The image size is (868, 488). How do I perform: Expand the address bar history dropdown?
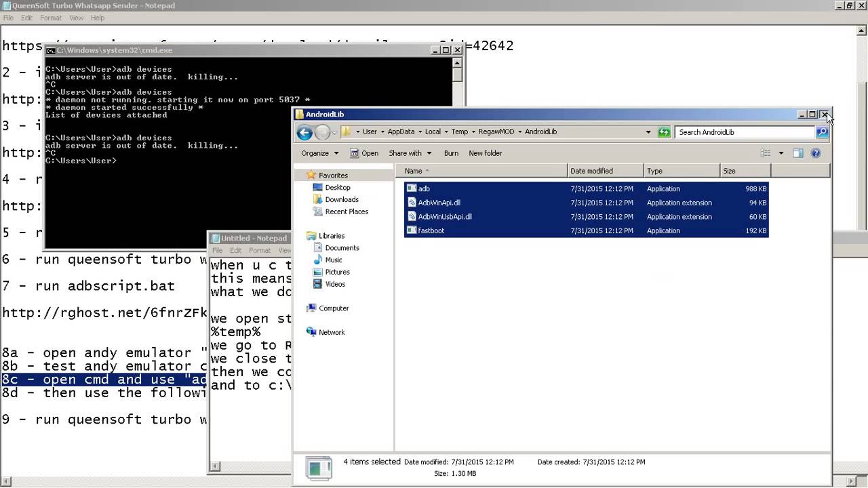(648, 132)
